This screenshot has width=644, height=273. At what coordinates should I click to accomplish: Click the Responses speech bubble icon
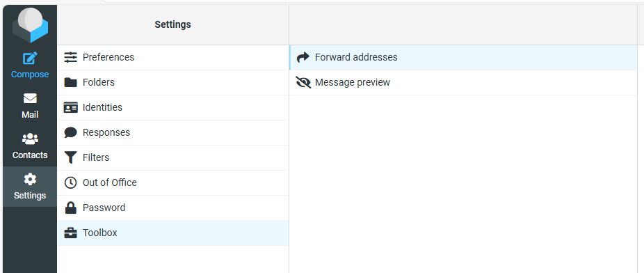pos(71,132)
